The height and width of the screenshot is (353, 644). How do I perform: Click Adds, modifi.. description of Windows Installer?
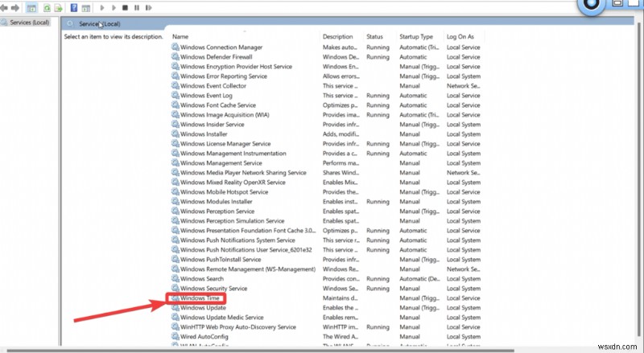341,133
